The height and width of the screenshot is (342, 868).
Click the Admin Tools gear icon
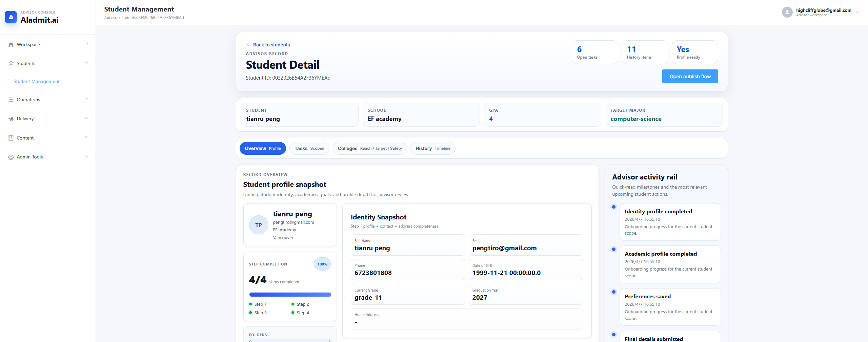coord(11,157)
